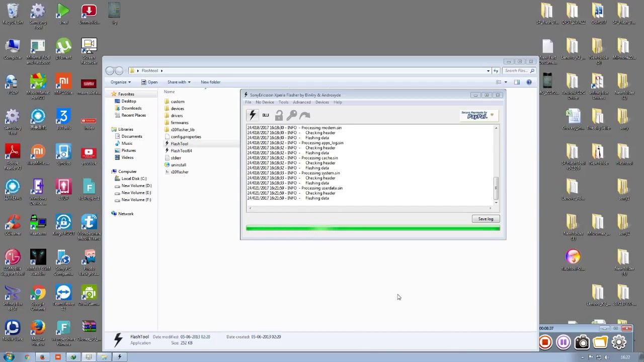This screenshot has width=644, height=362.
Task: Click the No Device menu entry
Action: pos(265,102)
